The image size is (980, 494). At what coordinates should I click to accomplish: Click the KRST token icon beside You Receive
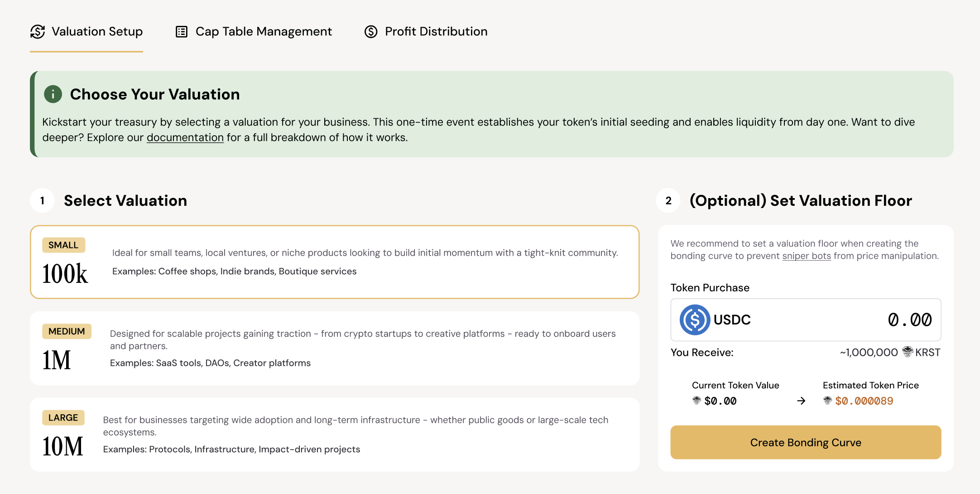tap(908, 352)
